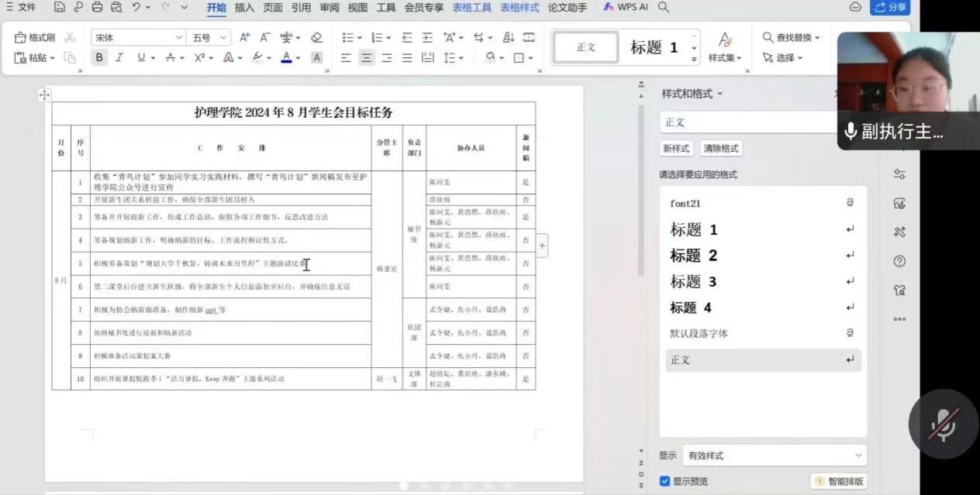Click the Save icon in quick access bar
Image resolution: width=980 pixels, height=495 pixels.
coord(60,8)
